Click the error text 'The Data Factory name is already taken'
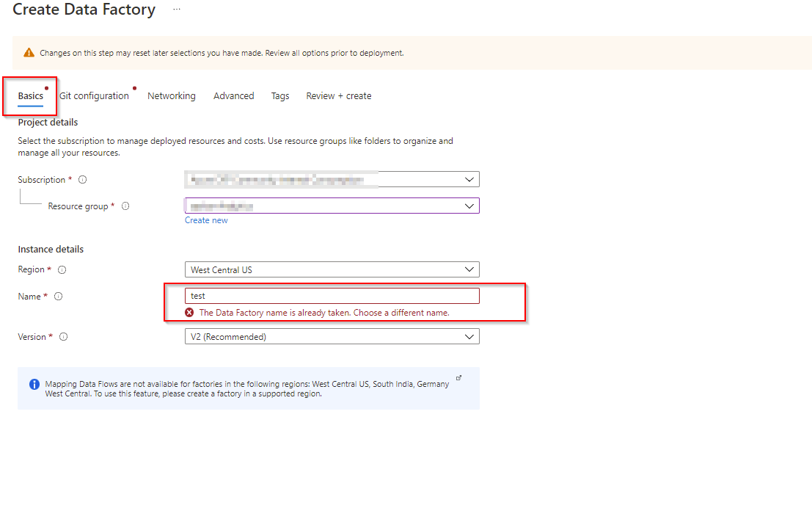Screen dimensions: 812x508 324,313
